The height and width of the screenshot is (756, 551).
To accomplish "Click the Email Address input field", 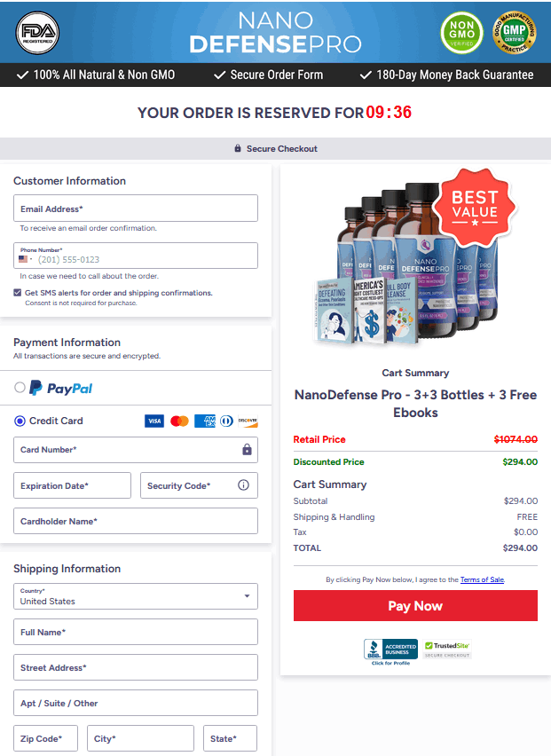I will [x=136, y=209].
